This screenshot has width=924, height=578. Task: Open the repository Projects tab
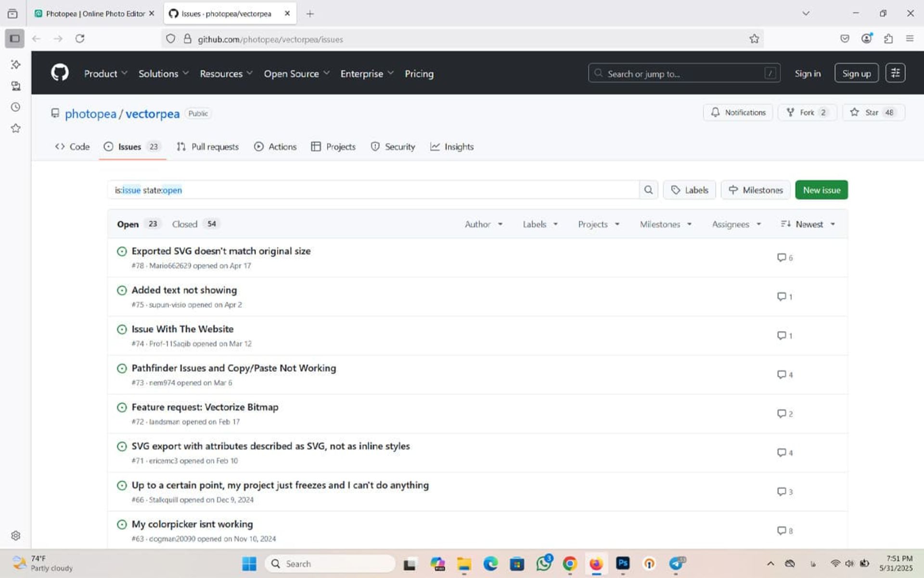coord(333,146)
